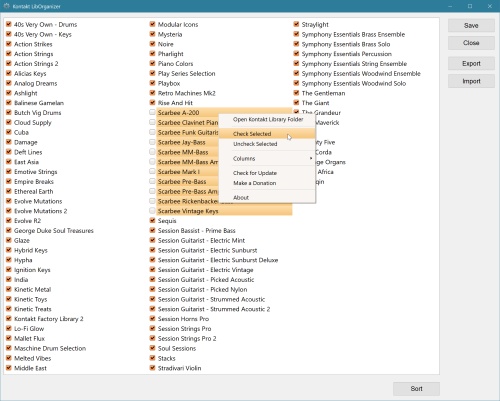The width and height of the screenshot is (500, 401).
Task: Select Session Guitarist - Picked Nylon
Action: pos(203,290)
